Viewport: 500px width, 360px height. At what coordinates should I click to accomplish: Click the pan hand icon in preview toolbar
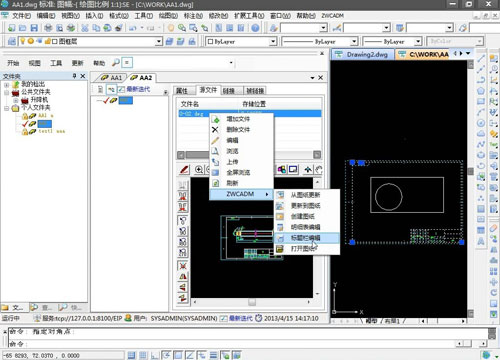[x=319, y=170]
